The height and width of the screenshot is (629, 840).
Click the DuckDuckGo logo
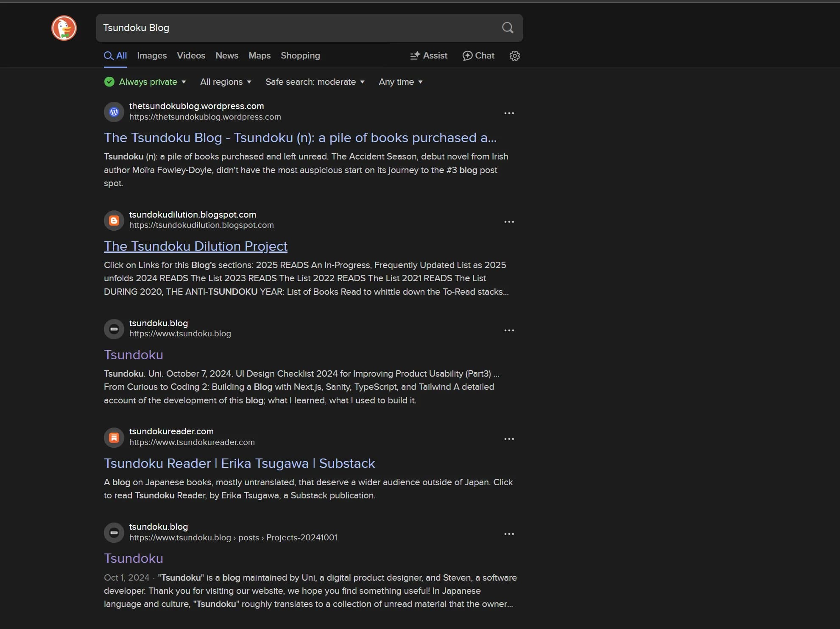pyautogui.click(x=64, y=28)
